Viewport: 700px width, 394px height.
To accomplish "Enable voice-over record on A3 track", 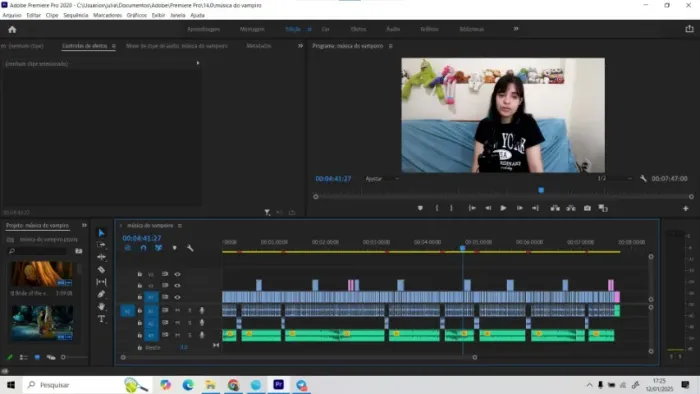I will (x=202, y=335).
